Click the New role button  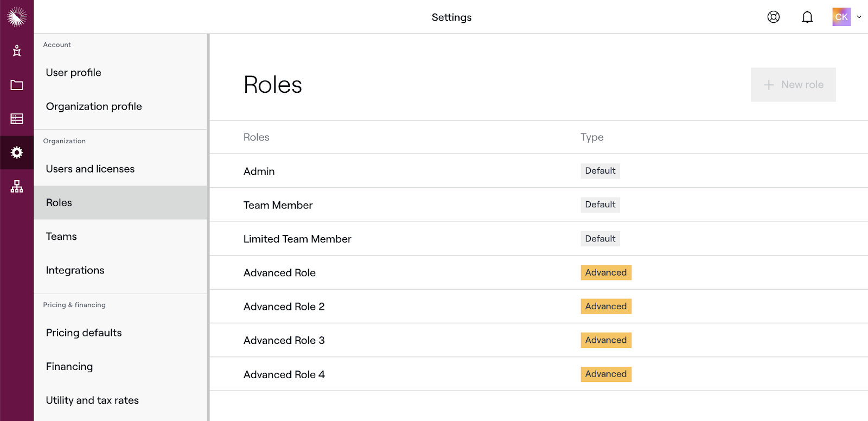tap(793, 85)
